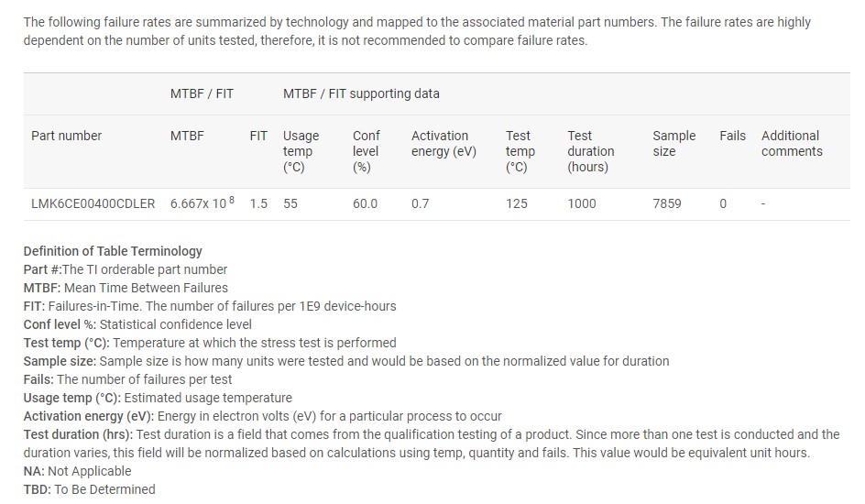The width and height of the screenshot is (865, 504).
Task: Select the 'TBD: To Be Determined' line
Action: (89, 489)
